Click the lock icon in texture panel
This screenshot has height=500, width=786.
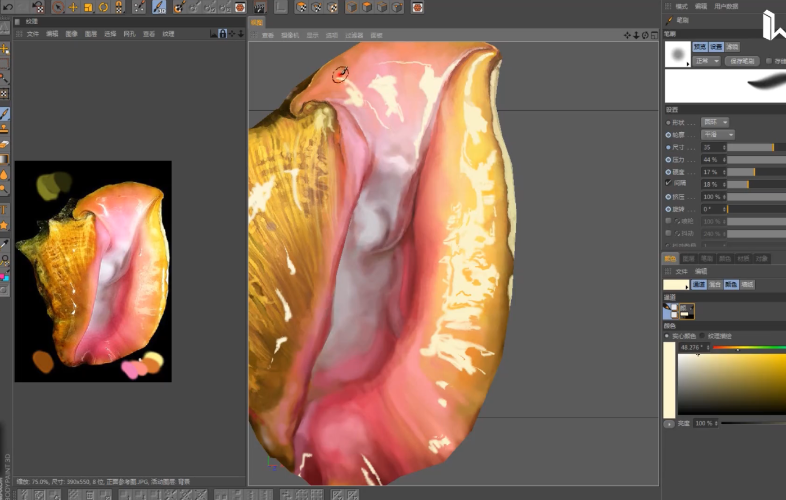(223, 34)
